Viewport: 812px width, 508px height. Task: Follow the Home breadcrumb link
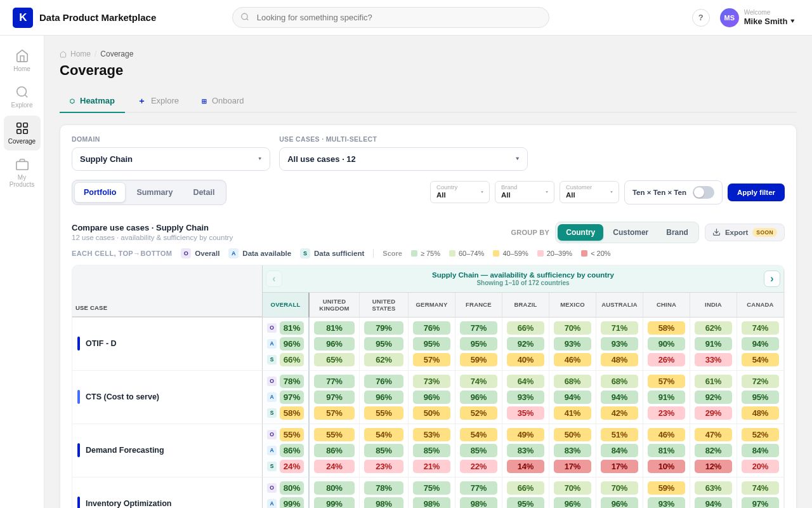tap(81, 54)
